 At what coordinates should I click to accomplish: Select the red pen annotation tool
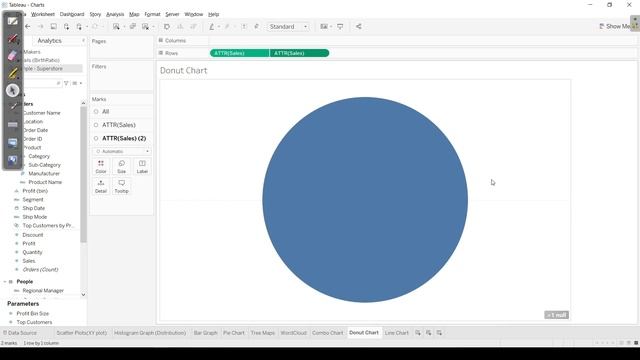click(13, 39)
